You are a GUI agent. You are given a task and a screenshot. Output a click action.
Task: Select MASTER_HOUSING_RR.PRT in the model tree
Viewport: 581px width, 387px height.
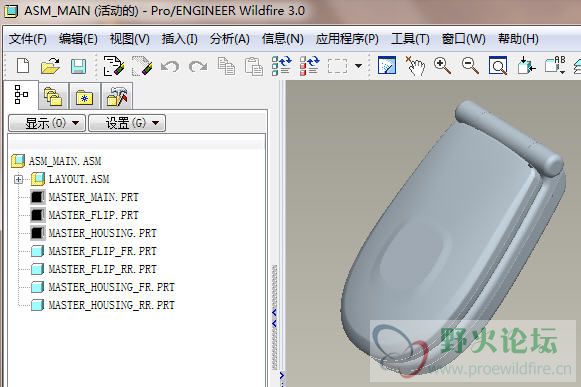pos(111,305)
